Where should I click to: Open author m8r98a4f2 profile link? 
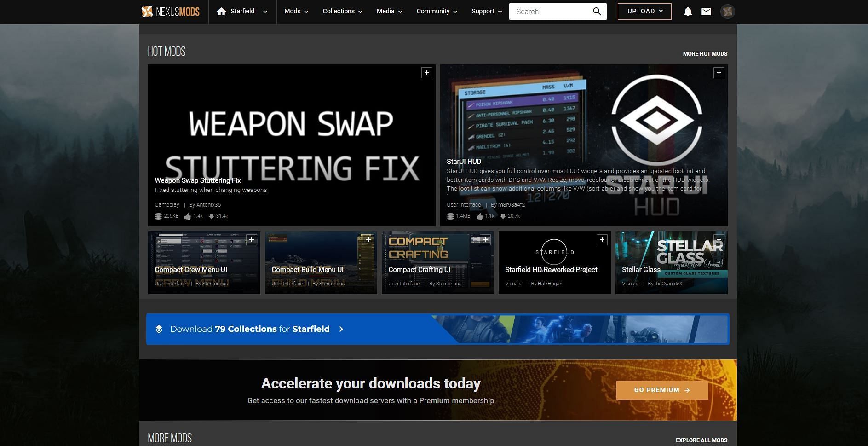pos(511,205)
